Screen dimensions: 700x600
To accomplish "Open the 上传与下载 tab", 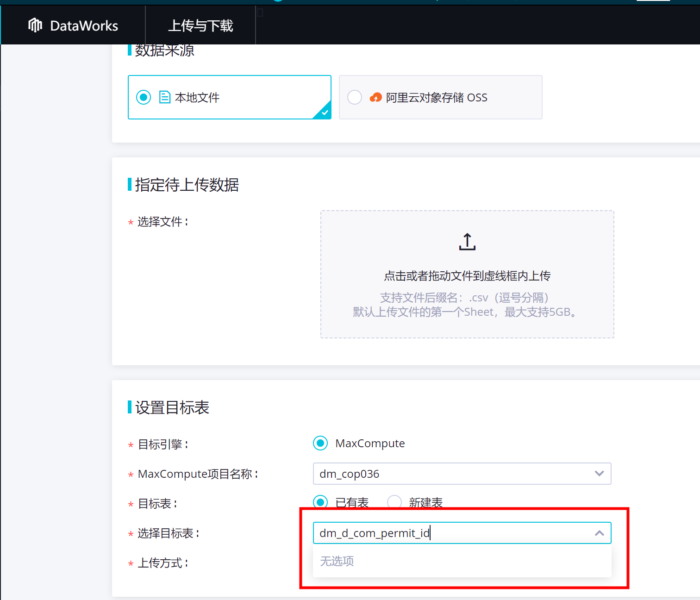I will (x=200, y=25).
